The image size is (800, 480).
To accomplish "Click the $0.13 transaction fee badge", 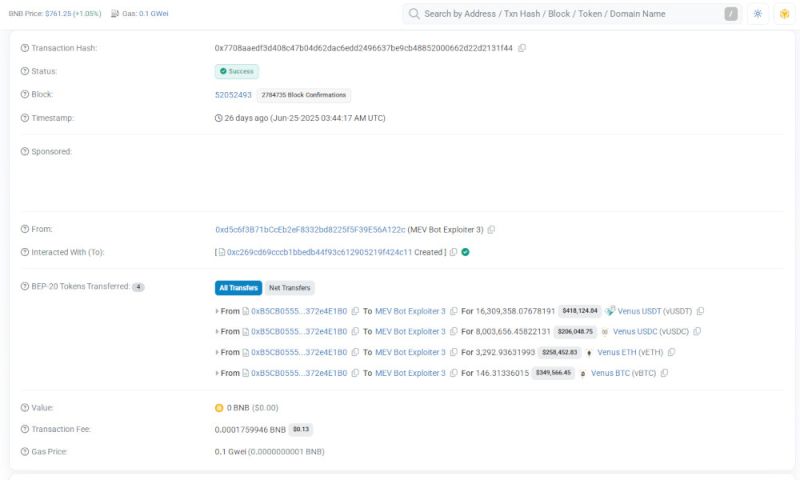I will pyautogui.click(x=301, y=430).
